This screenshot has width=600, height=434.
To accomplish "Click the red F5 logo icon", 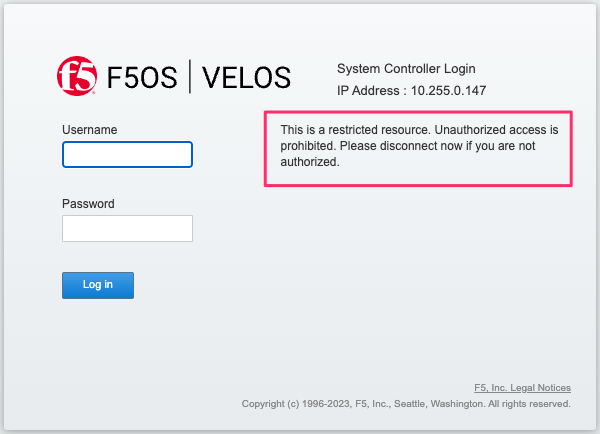I will coord(77,76).
